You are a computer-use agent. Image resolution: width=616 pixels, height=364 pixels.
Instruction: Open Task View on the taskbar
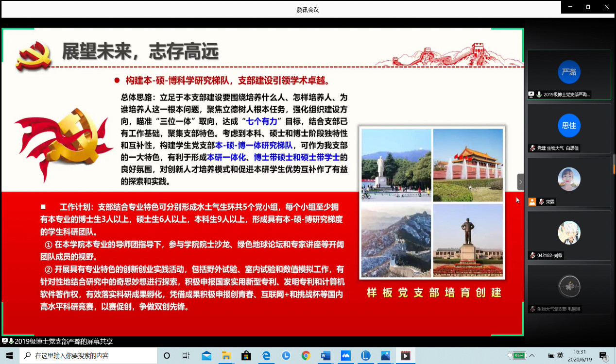[x=186, y=356]
